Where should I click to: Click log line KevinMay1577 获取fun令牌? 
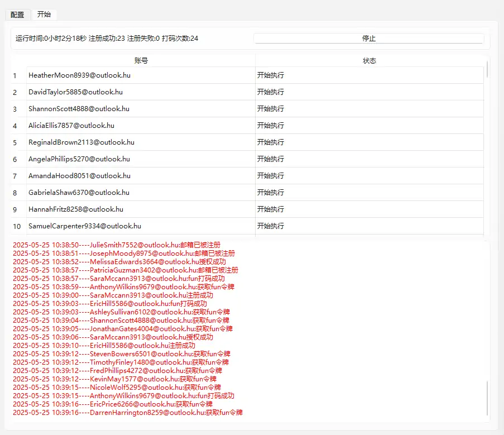[x=115, y=379]
